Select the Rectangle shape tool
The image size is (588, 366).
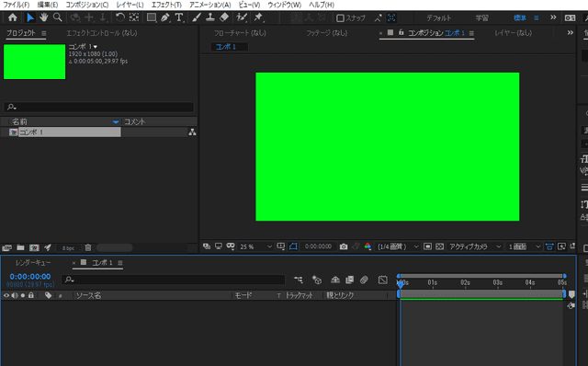coord(151,17)
